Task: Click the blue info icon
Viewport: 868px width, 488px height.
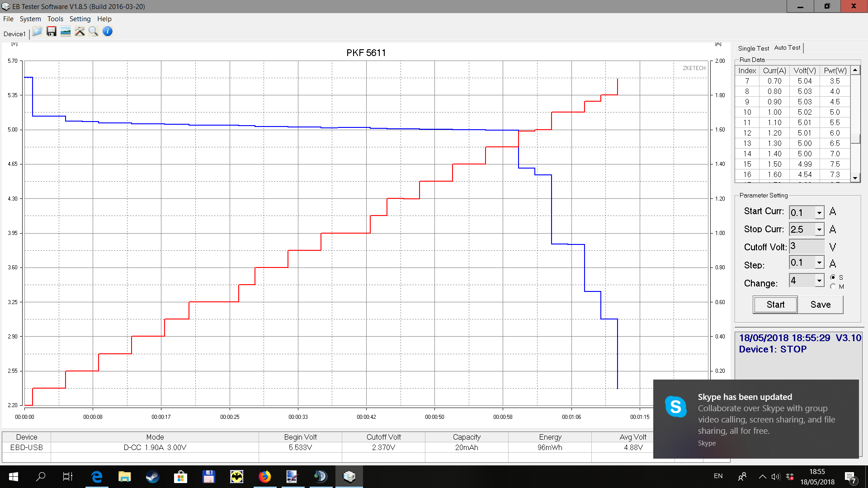Action: [108, 32]
